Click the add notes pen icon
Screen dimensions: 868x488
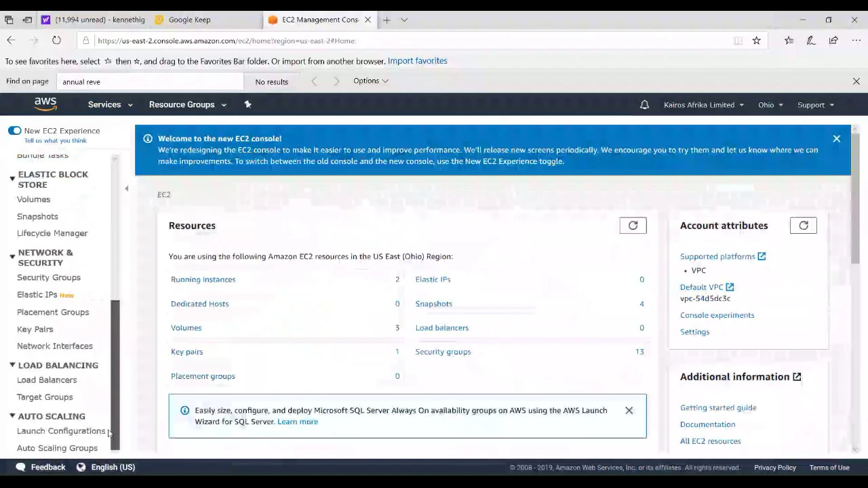pyautogui.click(x=810, y=41)
